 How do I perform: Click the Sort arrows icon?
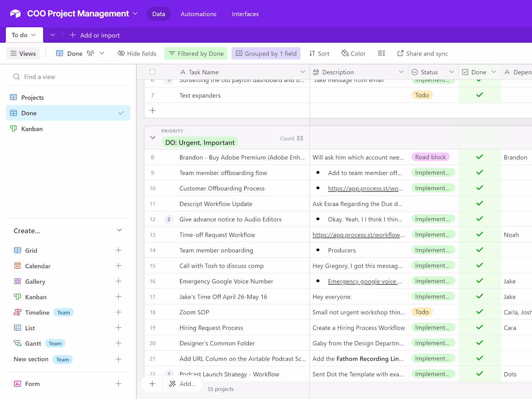click(x=312, y=53)
